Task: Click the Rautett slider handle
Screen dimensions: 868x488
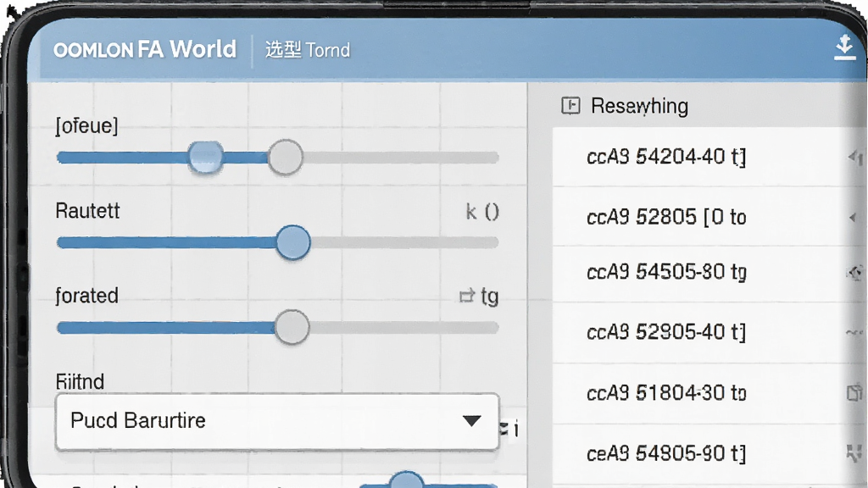Action: pos(292,242)
